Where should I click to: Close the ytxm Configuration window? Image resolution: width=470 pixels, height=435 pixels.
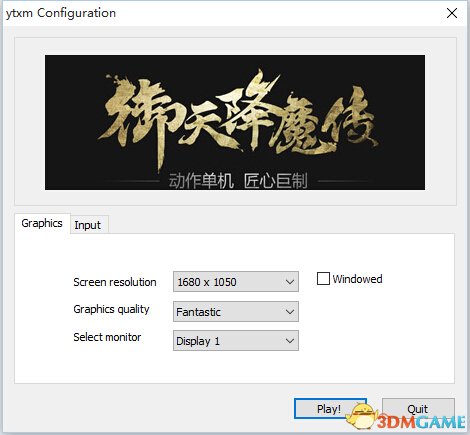point(452,13)
